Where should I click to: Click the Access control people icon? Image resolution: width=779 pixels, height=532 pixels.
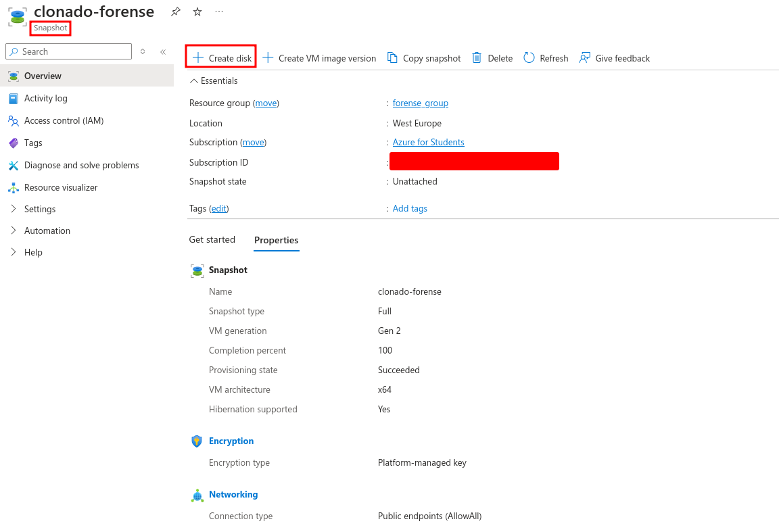[14, 121]
